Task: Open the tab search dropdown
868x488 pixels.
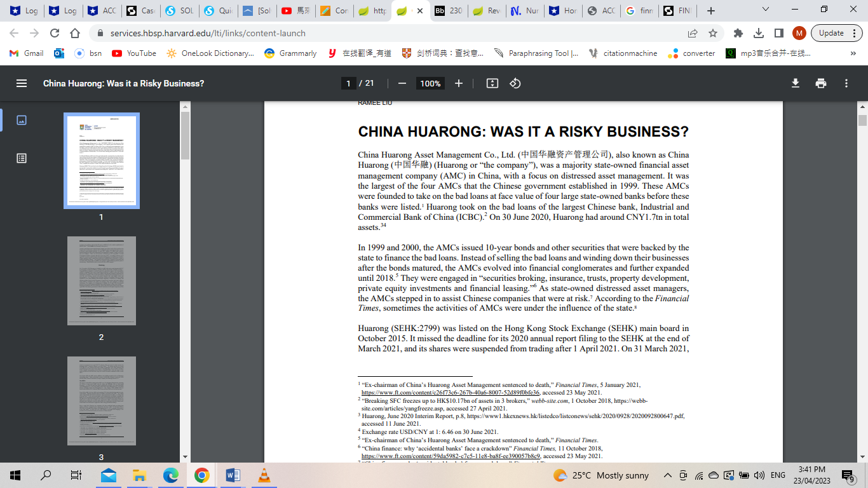Action: (x=765, y=10)
